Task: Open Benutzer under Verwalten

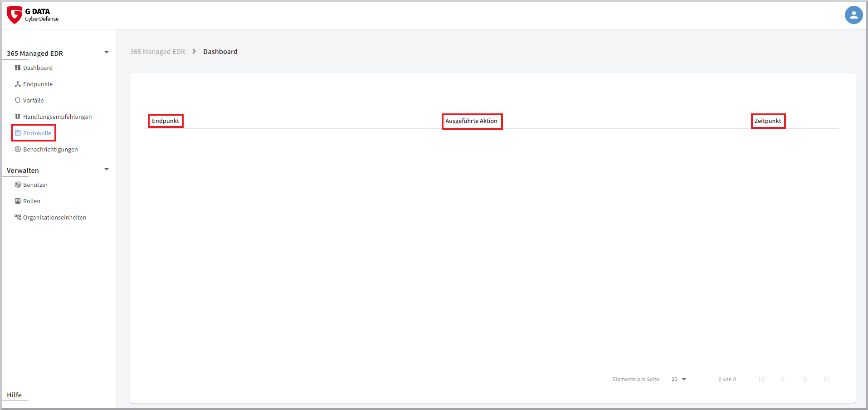Action: (35, 185)
